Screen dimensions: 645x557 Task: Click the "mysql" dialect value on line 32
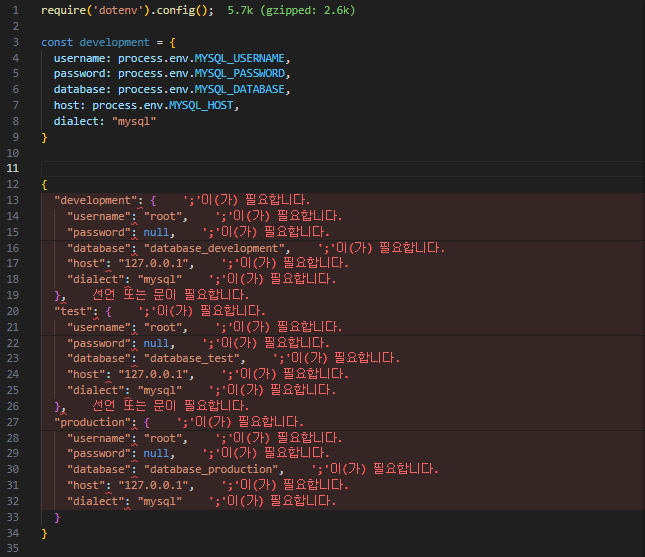160,501
